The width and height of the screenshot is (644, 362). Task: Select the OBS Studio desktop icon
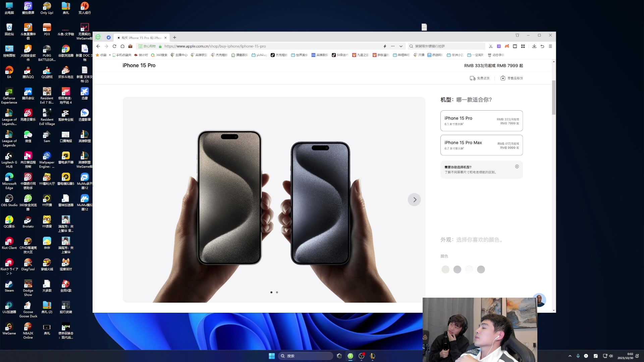tap(9, 201)
